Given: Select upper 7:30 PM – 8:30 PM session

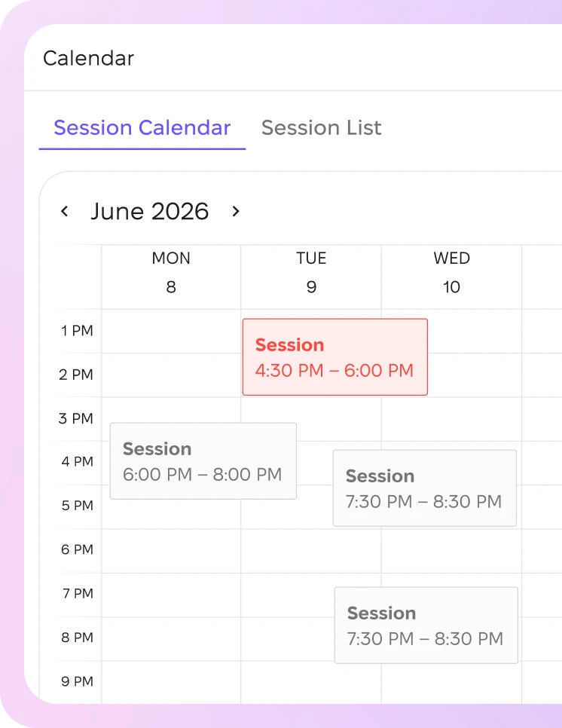Looking at the screenshot, I should 425,488.
